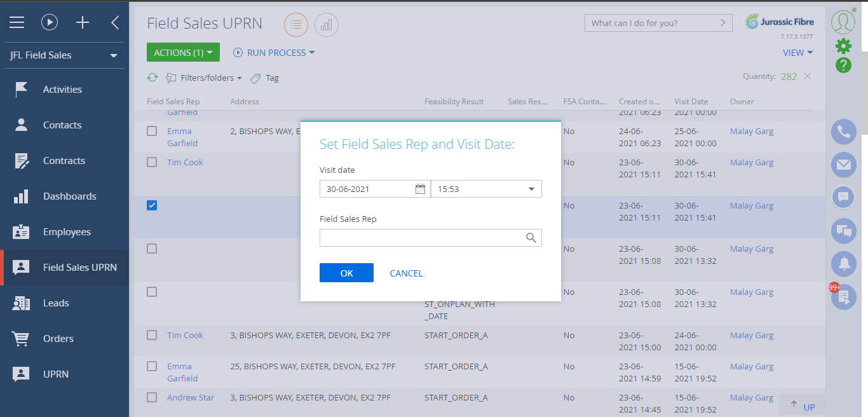Open the visit date calendar picker

pyautogui.click(x=420, y=189)
